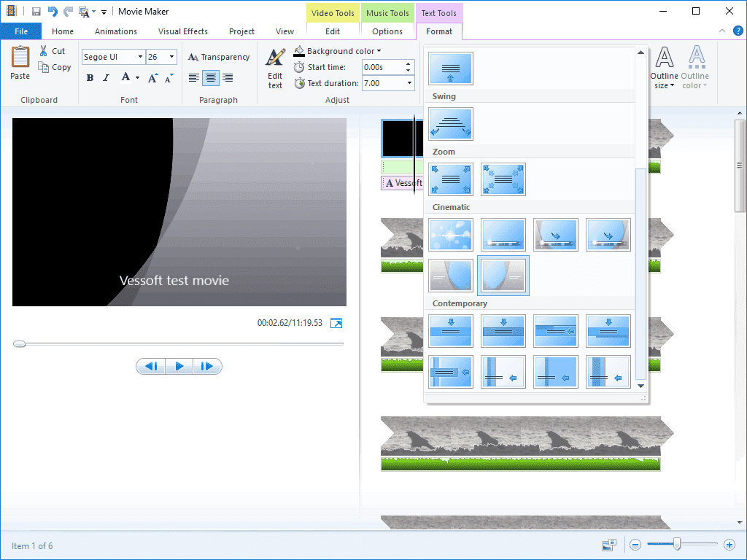Open the Outline size dropdown
Viewport: 747px width, 560px height.
(664, 68)
